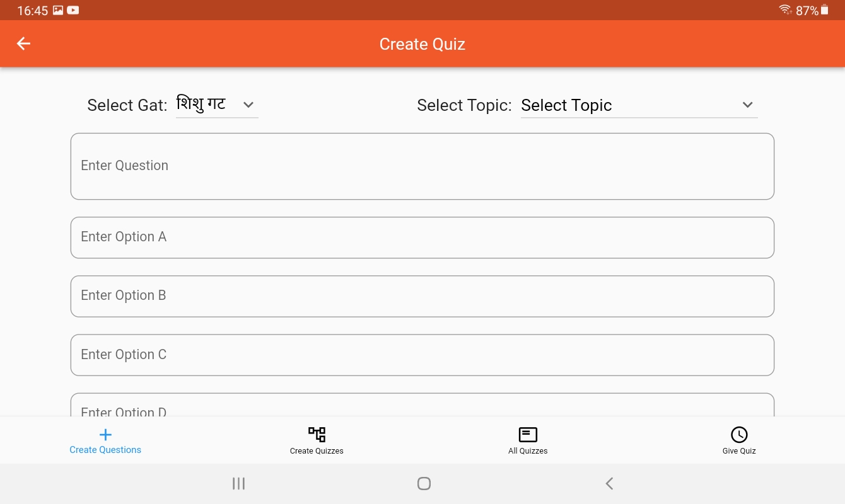
Task: Focus the Enter Question field
Action: point(422,166)
